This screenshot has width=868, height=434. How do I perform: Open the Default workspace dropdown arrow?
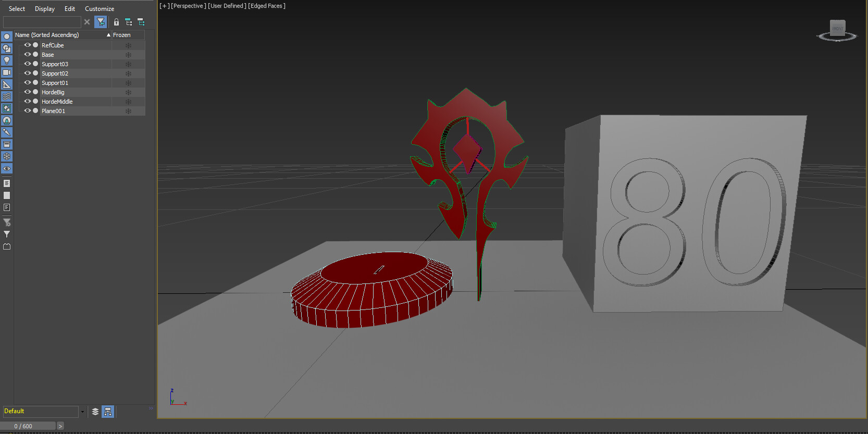pyautogui.click(x=82, y=412)
